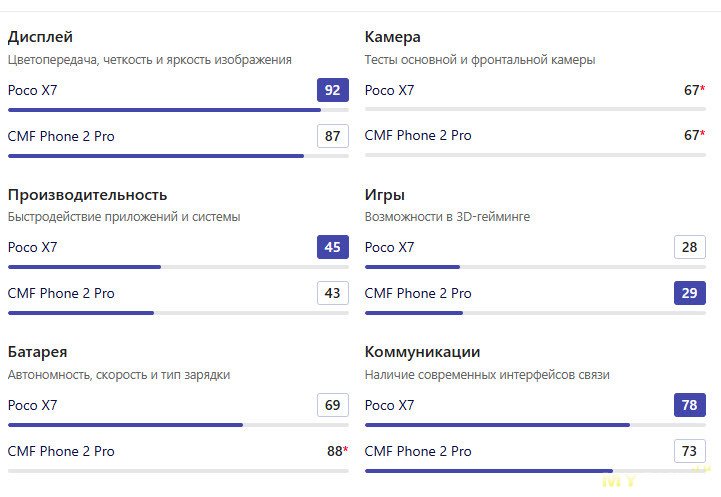Open the Камера section heading
Screen dimensions: 721x497
click(392, 37)
